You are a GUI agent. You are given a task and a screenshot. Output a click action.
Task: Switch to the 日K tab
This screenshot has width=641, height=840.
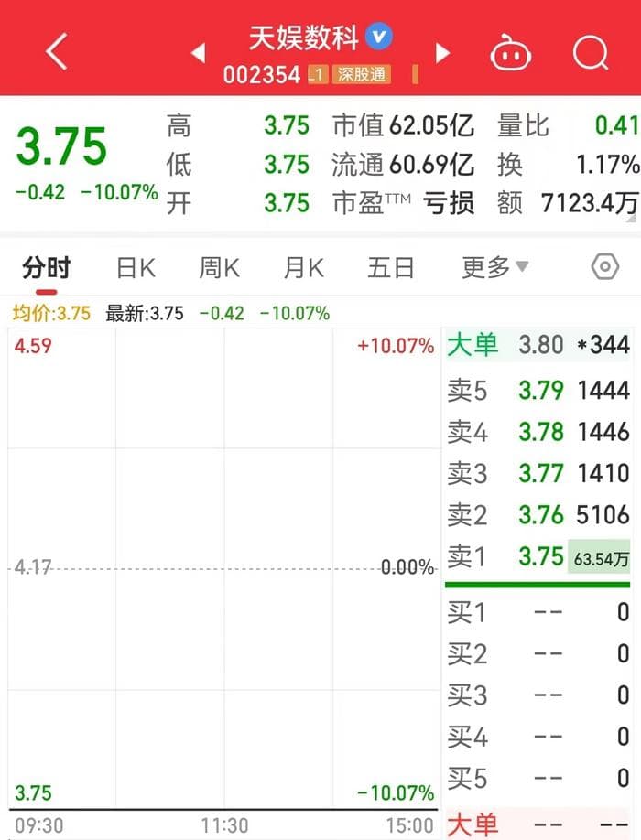136,267
